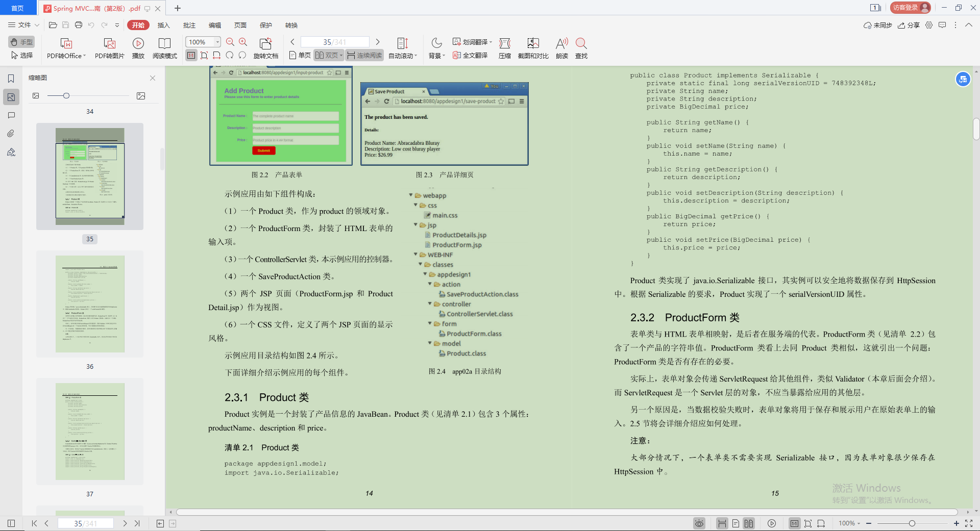980x531 pixels.
Task: Fit page to width in the toolbar
Action: (217, 55)
